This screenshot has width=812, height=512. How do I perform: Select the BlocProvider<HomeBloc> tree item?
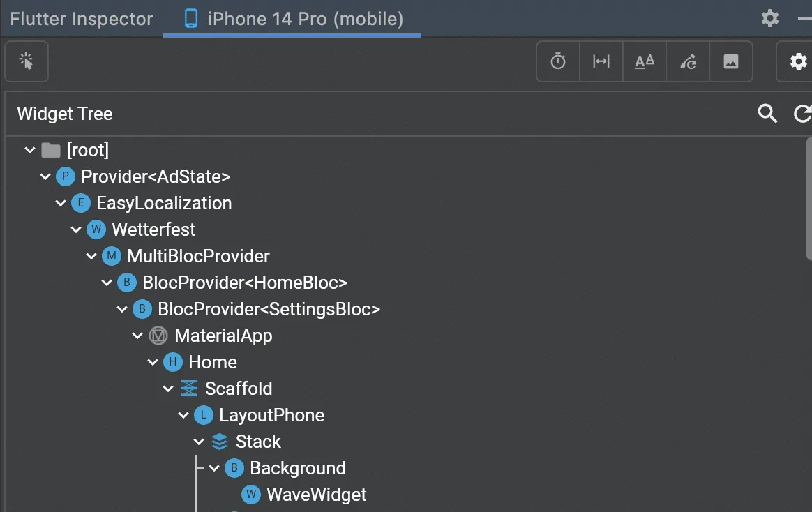(243, 283)
